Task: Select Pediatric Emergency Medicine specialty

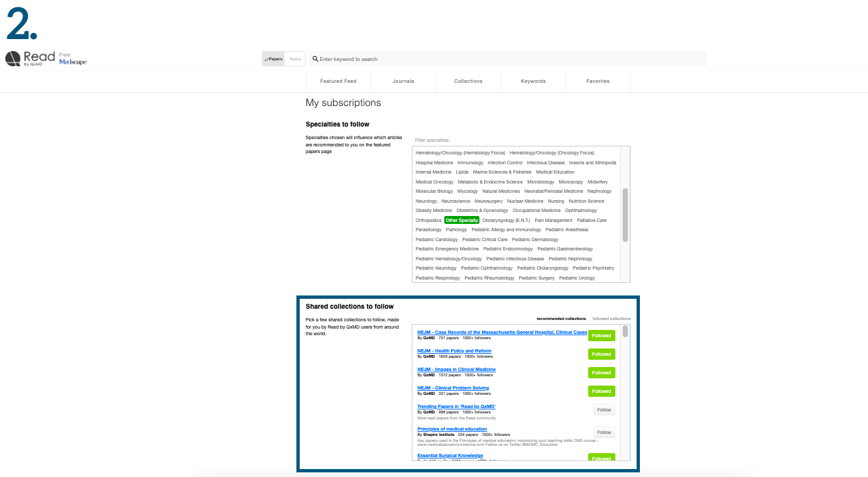Action: [x=447, y=249]
